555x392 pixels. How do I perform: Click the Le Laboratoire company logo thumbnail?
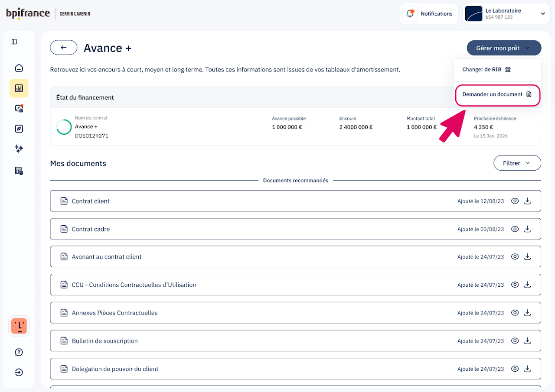[473, 14]
